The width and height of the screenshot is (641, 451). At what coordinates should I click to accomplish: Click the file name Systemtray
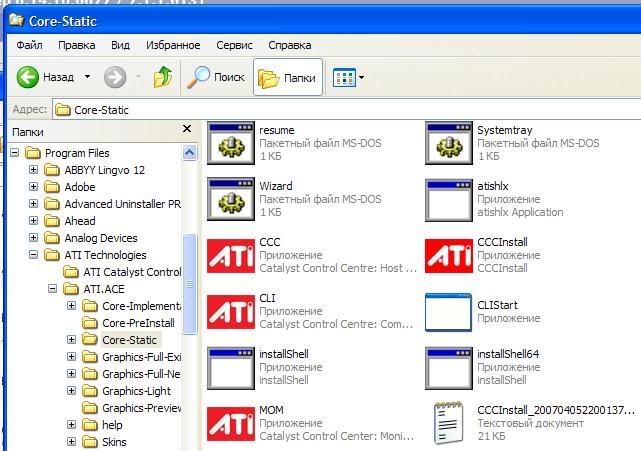[504, 130]
